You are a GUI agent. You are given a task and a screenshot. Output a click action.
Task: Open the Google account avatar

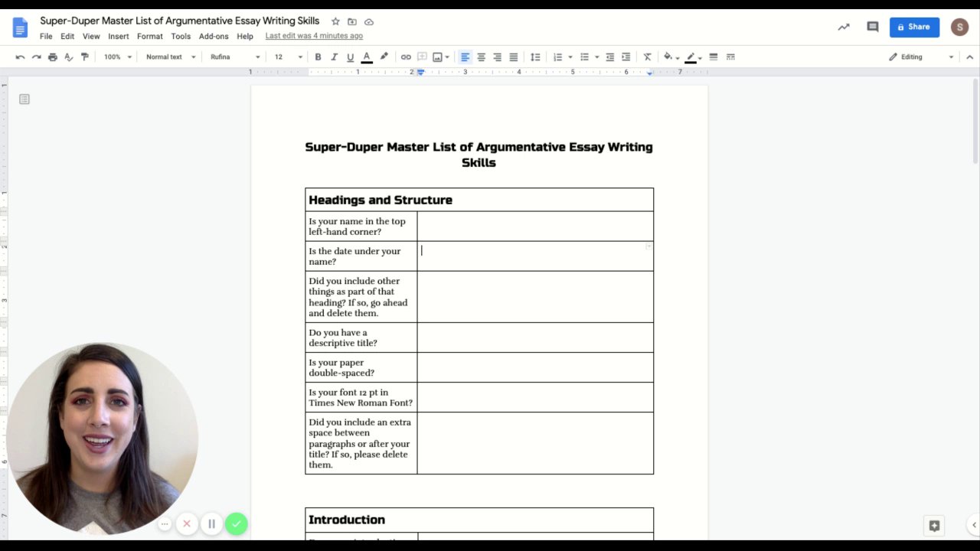click(959, 27)
